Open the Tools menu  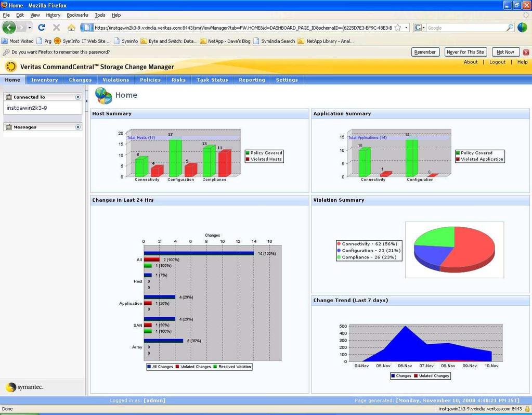pos(100,15)
